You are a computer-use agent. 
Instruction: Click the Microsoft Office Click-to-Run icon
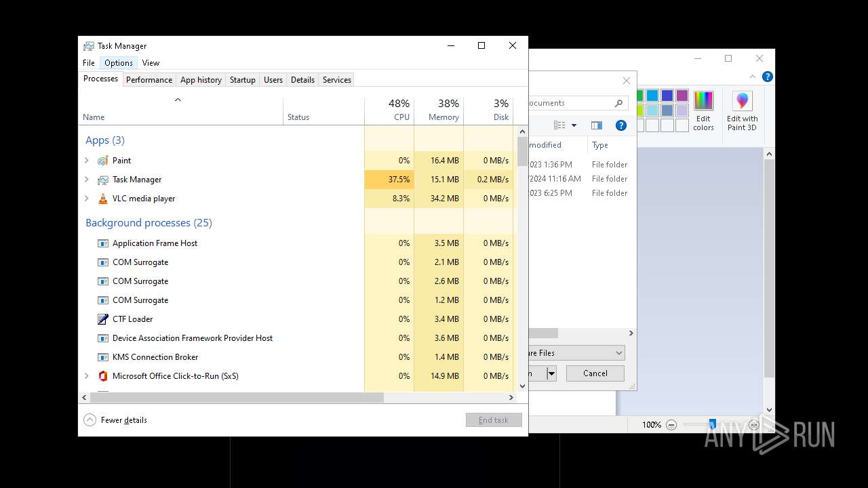pos(102,376)
